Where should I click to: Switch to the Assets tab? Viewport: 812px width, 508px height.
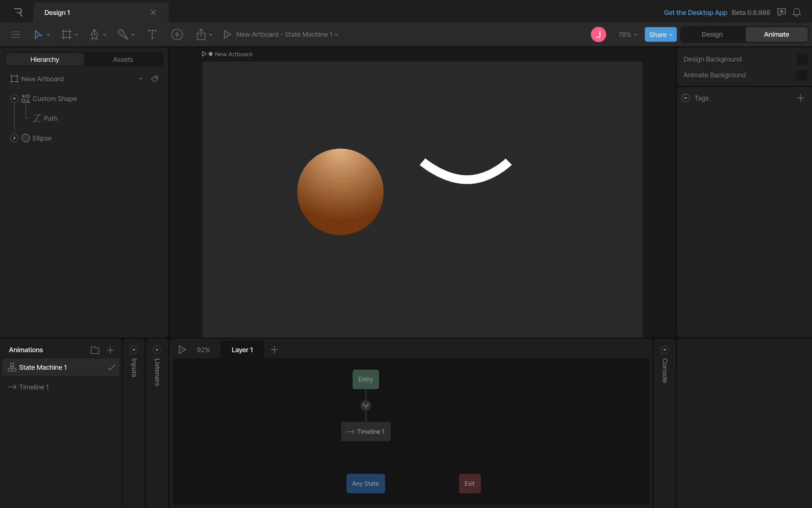(x=123, y=59)
